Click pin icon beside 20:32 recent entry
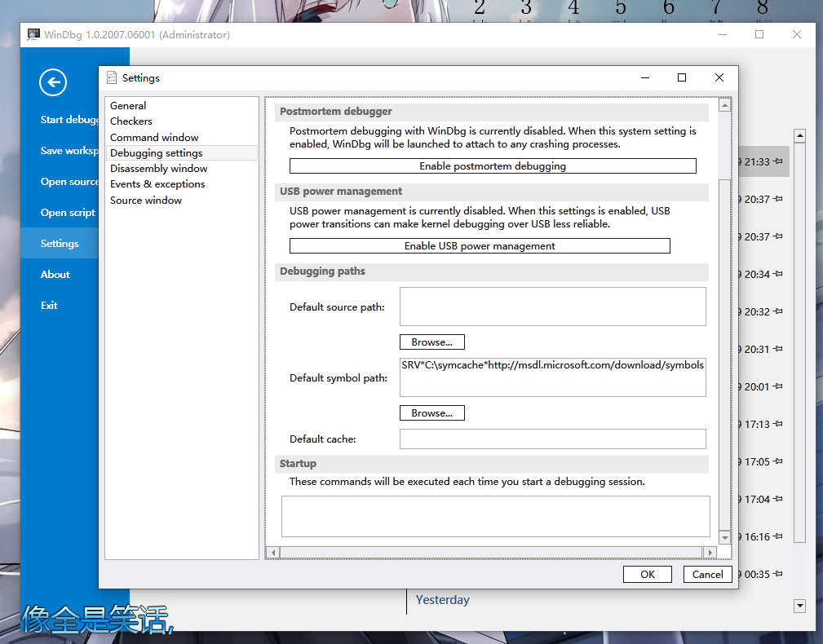823x644 pixels. point(778,311)
